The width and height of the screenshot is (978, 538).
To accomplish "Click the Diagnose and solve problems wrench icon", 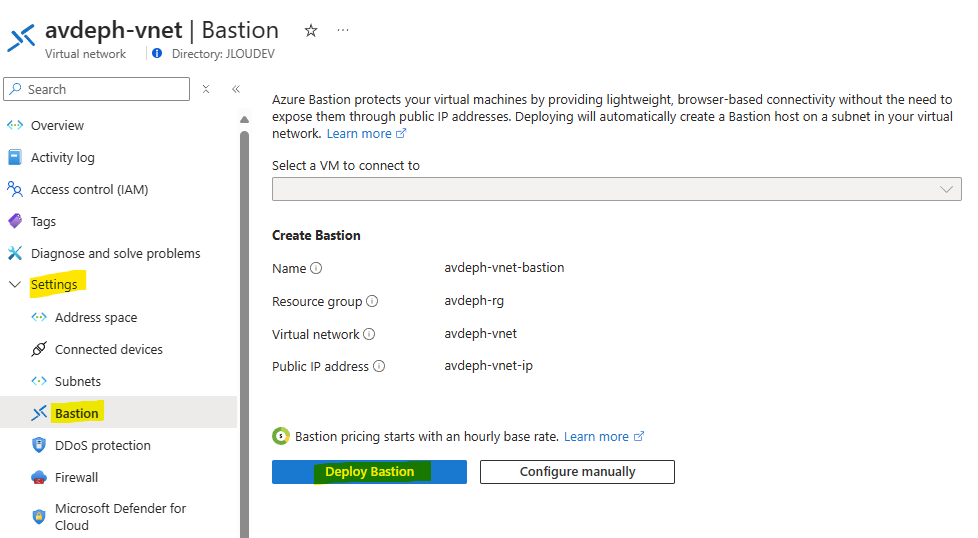I will coord(15,253).
